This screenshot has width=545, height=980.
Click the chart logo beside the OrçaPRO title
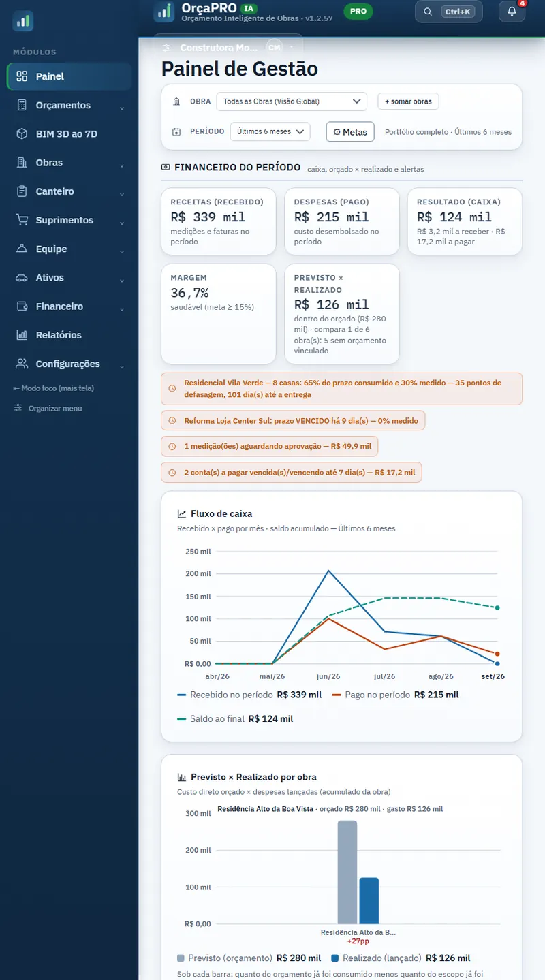[163, 11]
